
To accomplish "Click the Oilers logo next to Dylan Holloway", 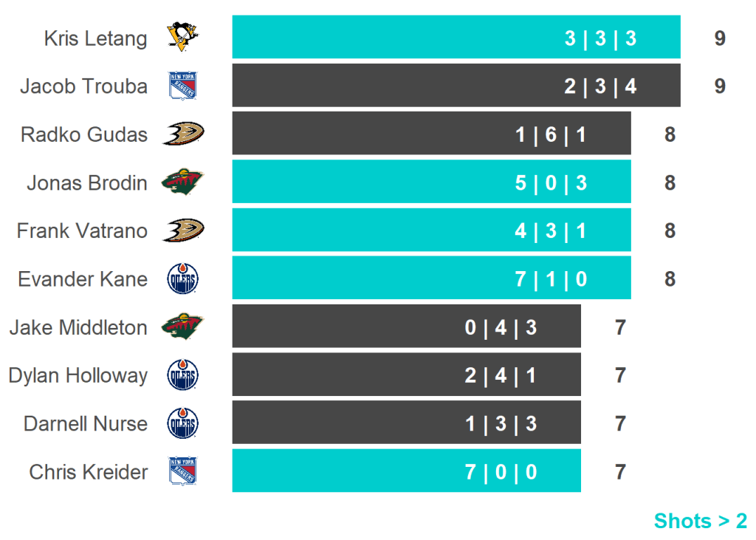I will 182,375.
